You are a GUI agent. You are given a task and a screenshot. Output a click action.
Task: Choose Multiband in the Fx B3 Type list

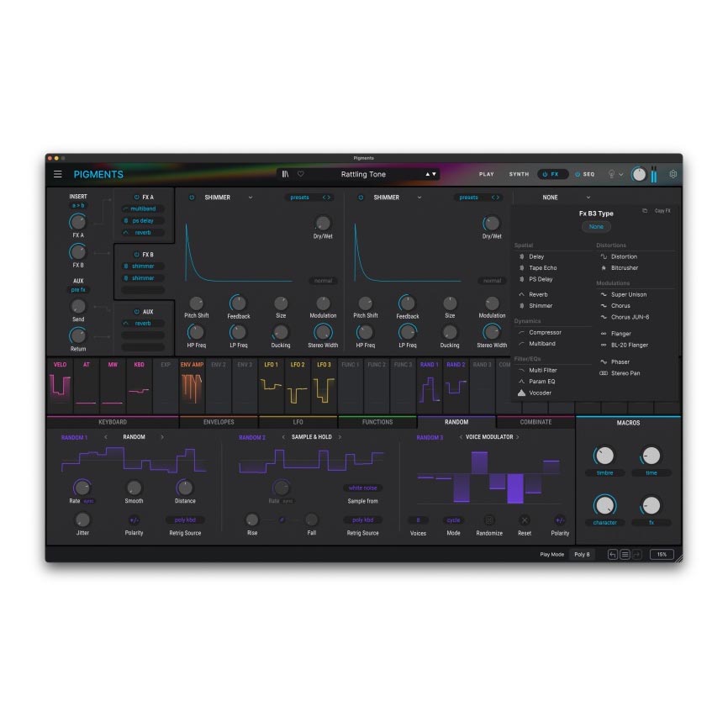(542, 344)
